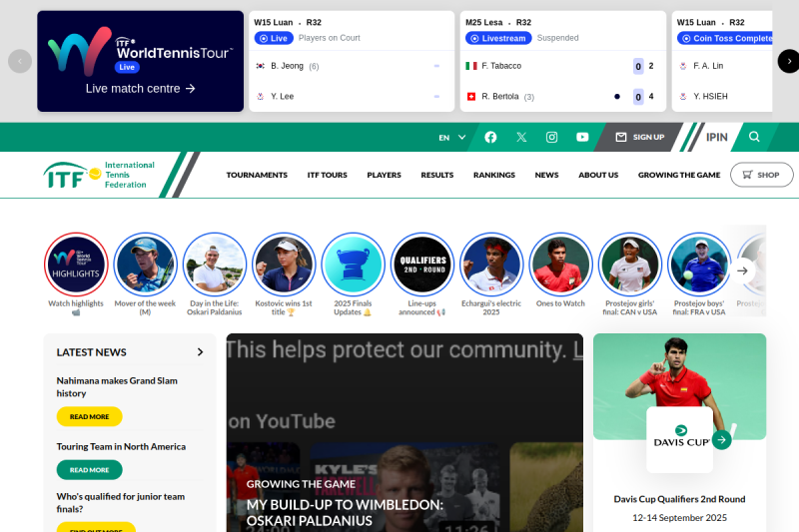This screenshot has height=532, width=799.
Task: Click the 12-14 September 2025 date text
Action: pos(679,518)
